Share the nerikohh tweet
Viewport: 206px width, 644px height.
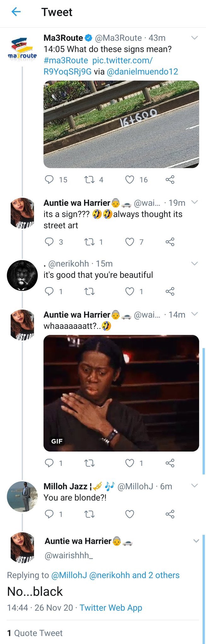click(x=170, y=291)
